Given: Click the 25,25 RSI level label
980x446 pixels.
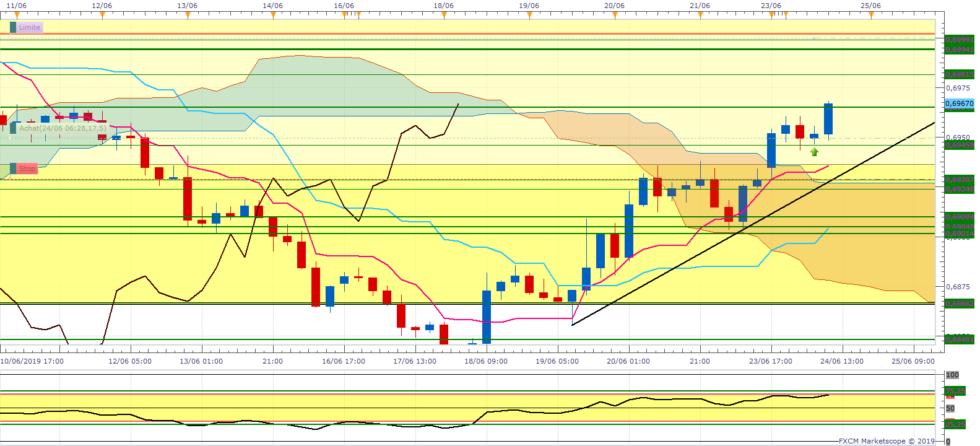Looking at the screenshot, I should tap(955, 424).
